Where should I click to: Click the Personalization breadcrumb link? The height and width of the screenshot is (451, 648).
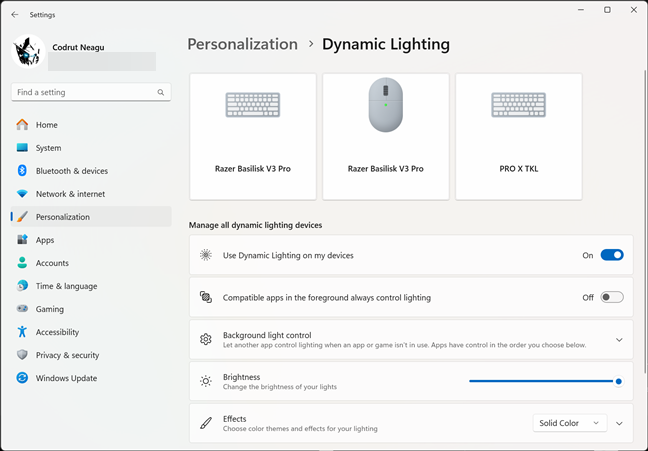click(243, 44)
